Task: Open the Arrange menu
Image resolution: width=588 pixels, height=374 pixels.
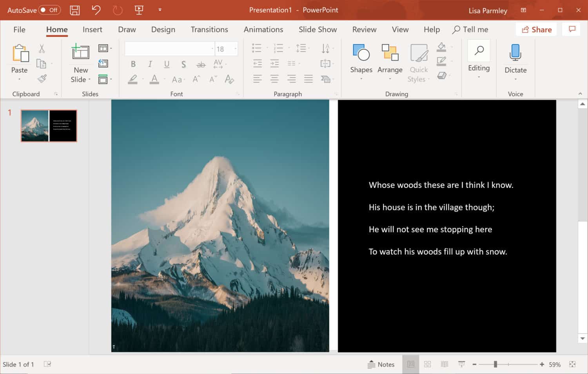Action: coord(390,61)
